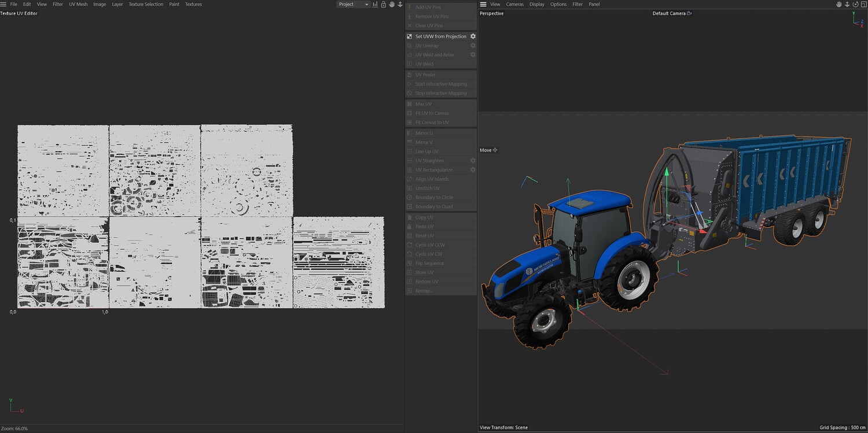Select the viewport pan hand icon
This screenshot has width=868, height=433.
click(839, 4)
